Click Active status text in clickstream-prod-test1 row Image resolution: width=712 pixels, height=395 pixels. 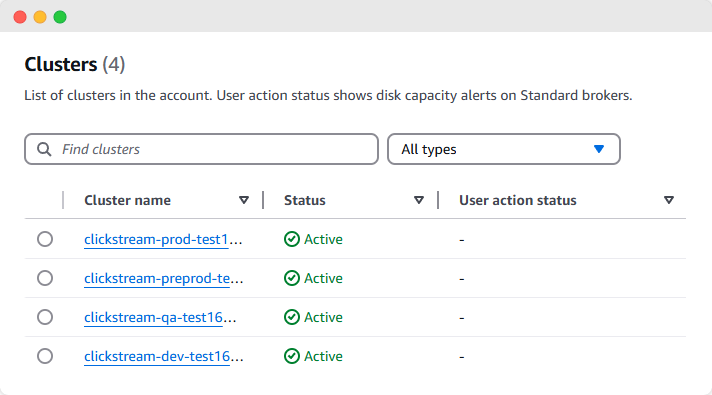(x=323, y=239)
